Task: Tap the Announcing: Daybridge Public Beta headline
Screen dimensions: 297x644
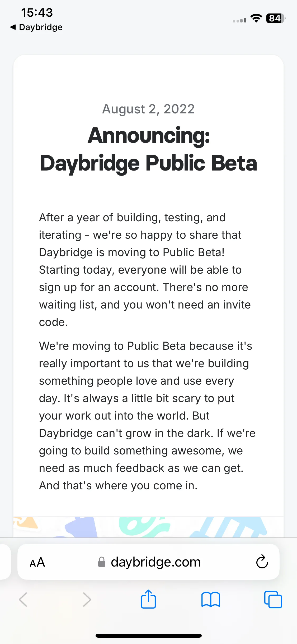Action: 149,149
